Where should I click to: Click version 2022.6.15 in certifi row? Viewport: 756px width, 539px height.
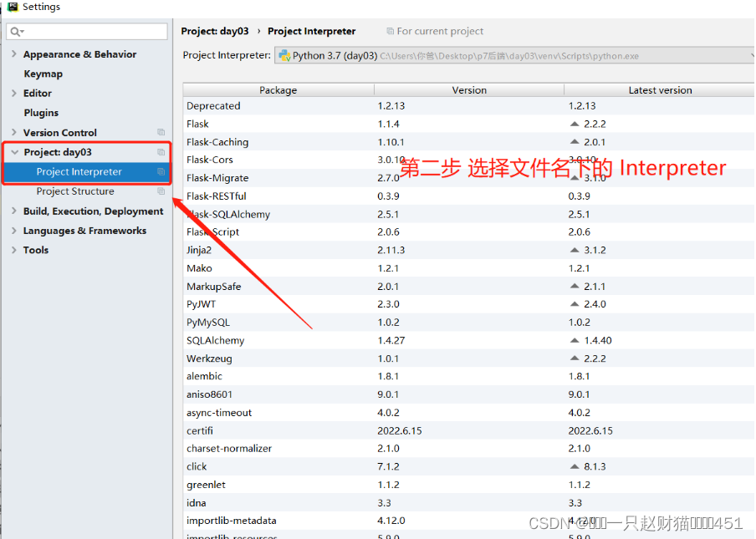pyautogui.click(x=400, y=430)
